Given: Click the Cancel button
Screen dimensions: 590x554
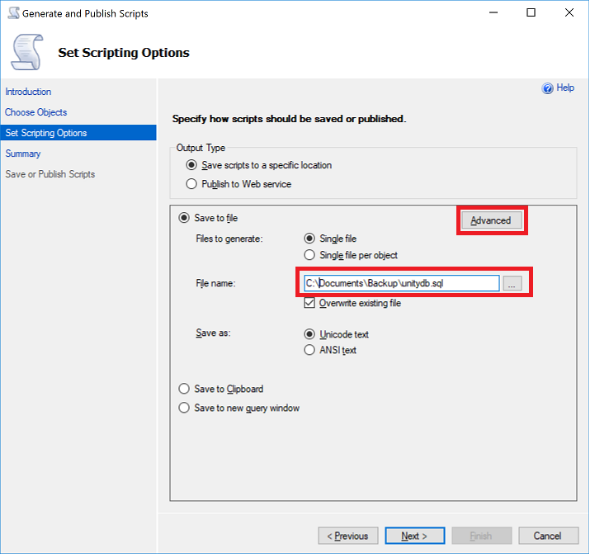Looking at the screenshot, I should tap(548, 536).
